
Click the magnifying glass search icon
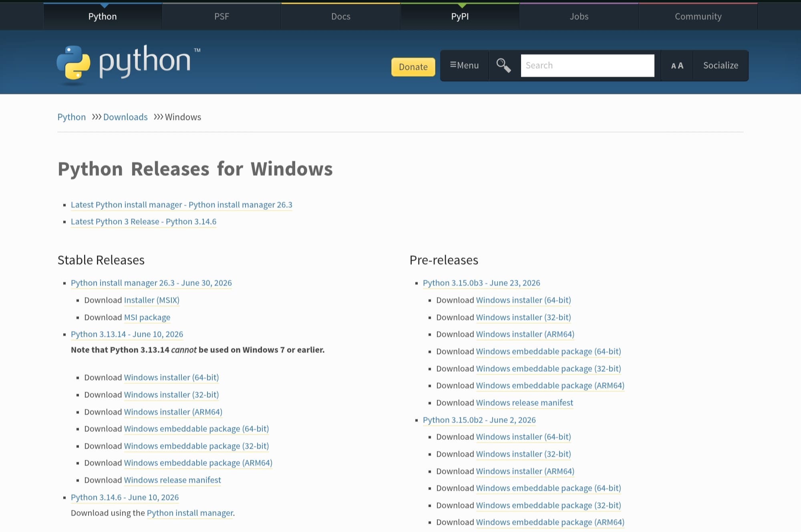pos(503,65)
